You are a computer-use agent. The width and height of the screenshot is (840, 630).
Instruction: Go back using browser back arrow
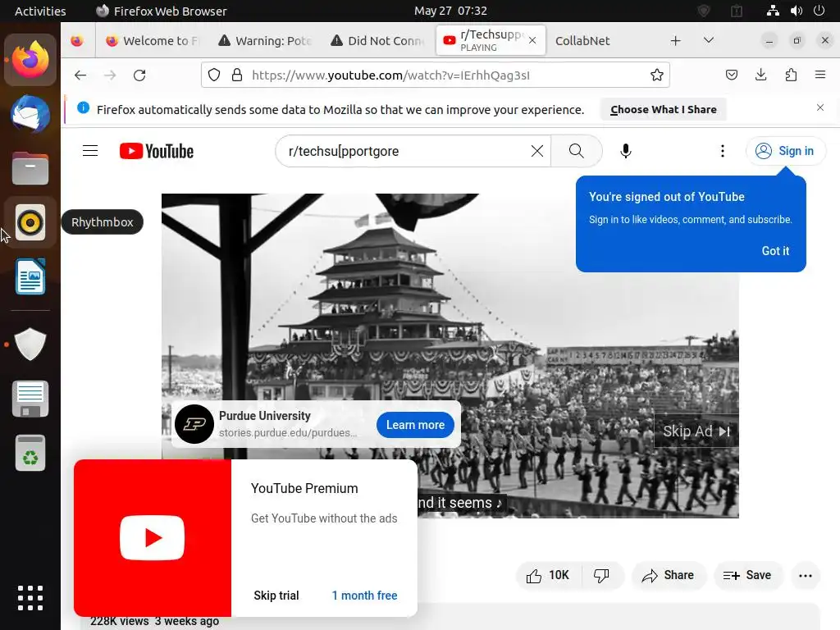(x=80, y=75)
